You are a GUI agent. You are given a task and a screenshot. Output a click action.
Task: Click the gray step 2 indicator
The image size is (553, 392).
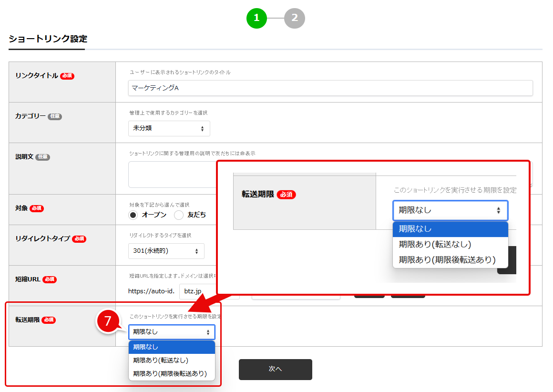coord(294,18)
